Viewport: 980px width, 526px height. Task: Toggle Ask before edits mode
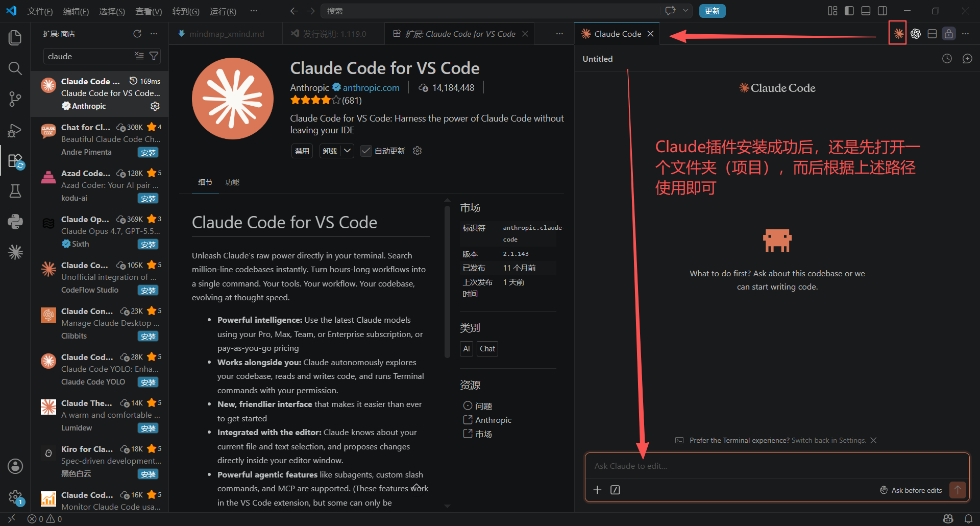(911, 490)
